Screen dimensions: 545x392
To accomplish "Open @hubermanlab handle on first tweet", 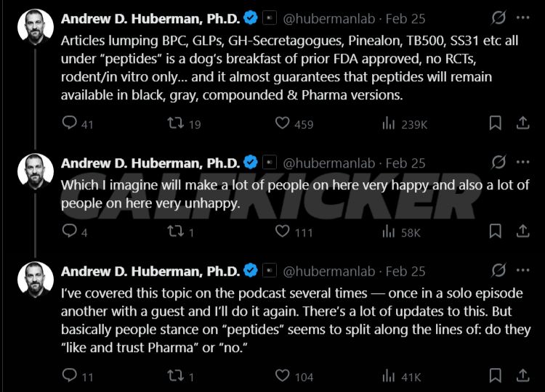I will coord(328,17).
